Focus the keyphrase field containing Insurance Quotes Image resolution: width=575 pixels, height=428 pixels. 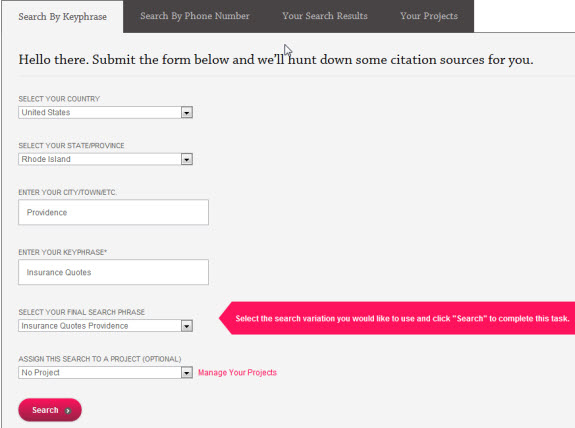point(113,272)
